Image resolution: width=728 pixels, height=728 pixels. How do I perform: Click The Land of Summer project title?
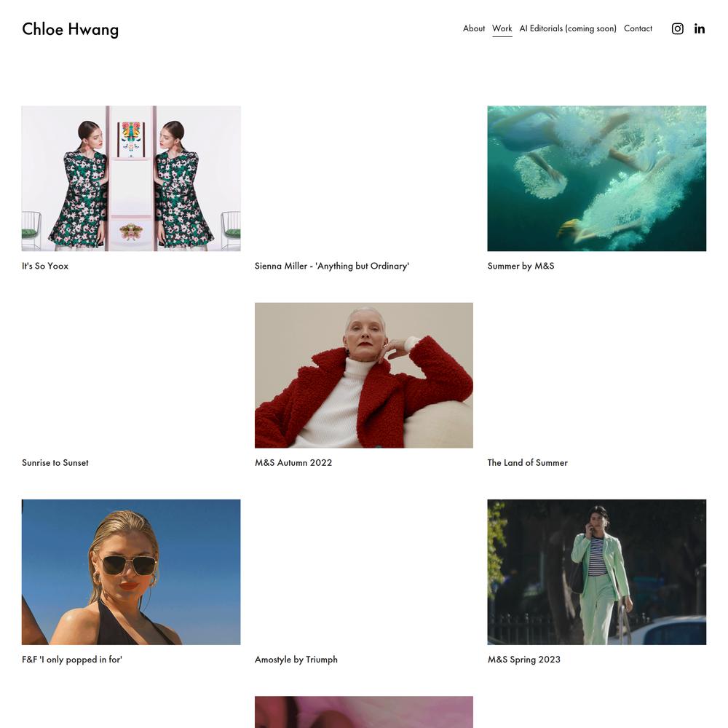pyautogui.click(x=527, y=462)
